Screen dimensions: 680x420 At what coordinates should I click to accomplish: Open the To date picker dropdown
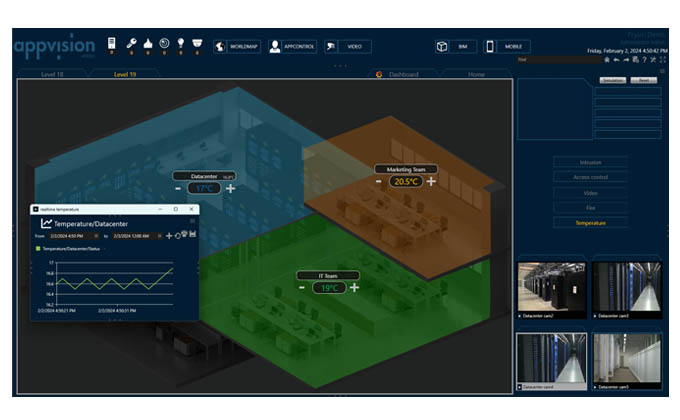158,235
